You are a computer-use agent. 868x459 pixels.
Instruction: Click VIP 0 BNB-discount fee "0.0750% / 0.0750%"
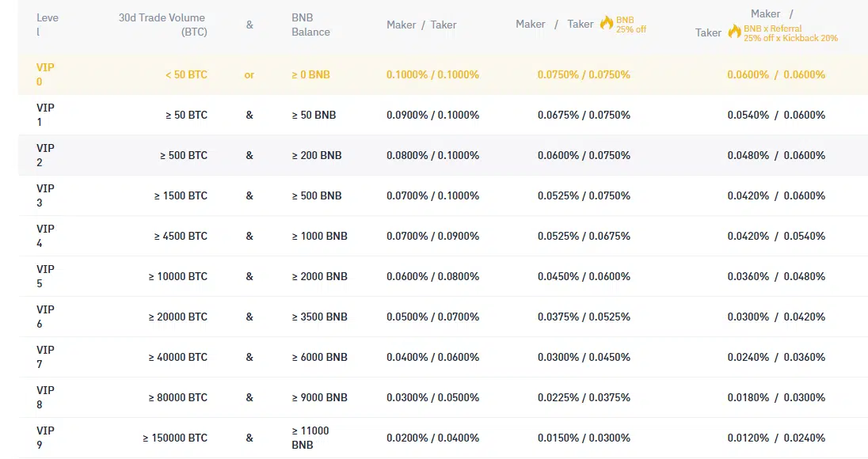pos(584,74)
